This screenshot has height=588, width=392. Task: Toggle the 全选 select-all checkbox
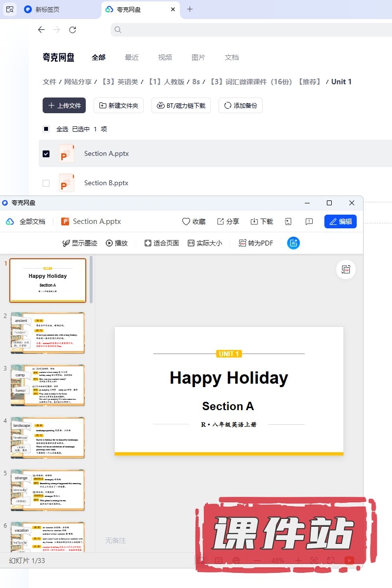point(46,129)
